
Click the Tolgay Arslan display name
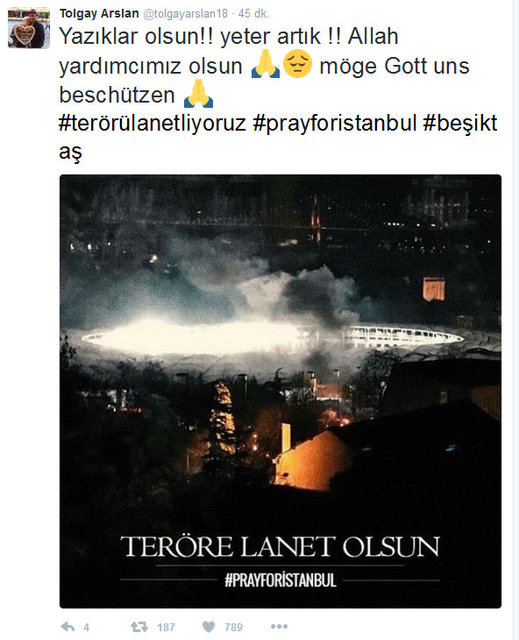pos(99,13)
